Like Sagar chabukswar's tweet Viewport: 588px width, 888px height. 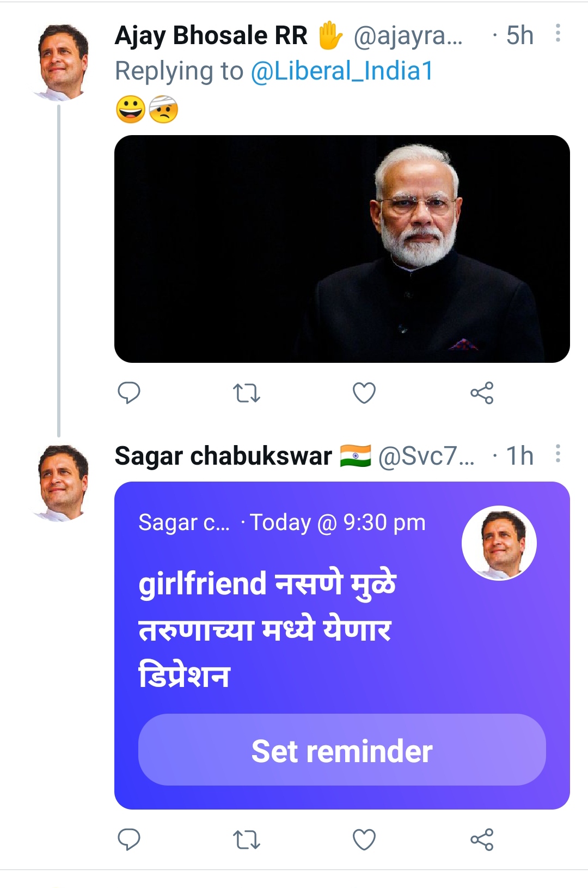point(364,839)
